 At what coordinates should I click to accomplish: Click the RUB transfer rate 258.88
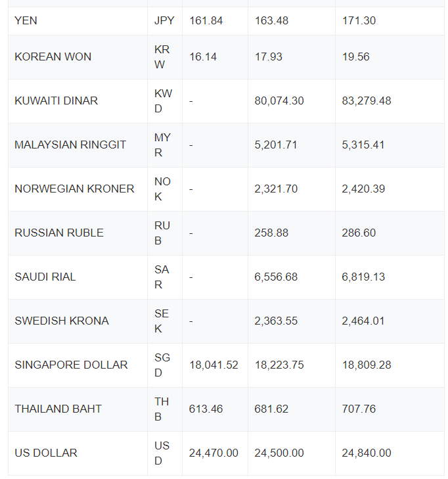click(271, 233)
